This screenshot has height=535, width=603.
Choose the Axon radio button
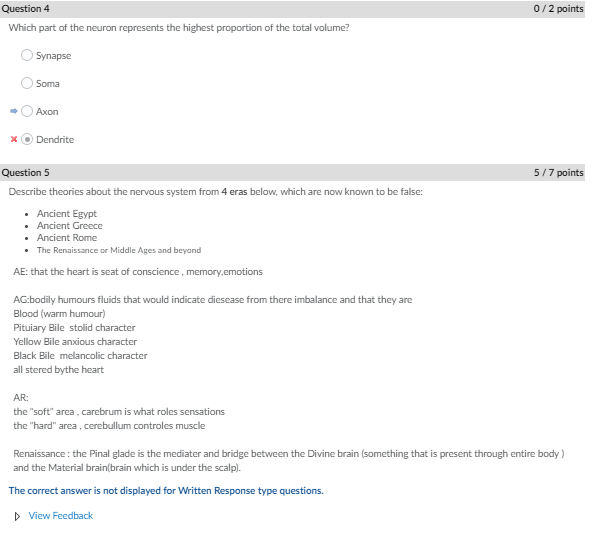tap(28, 112)
